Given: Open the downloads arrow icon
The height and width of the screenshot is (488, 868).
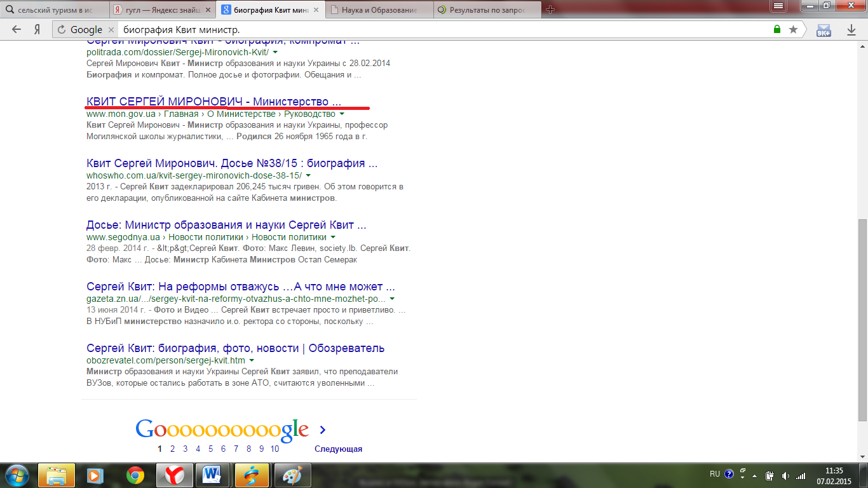Looking at the screenshot, I should [851, 29].
